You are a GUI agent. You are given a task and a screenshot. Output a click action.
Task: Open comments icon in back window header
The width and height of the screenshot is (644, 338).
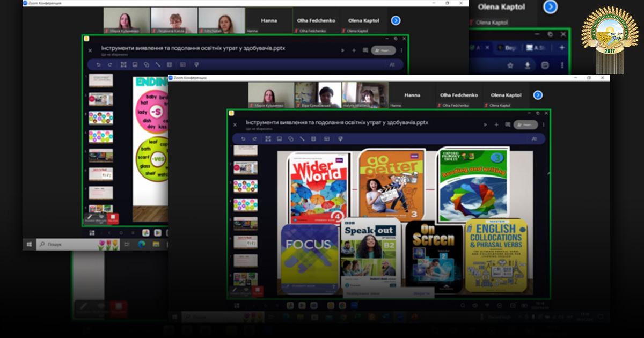coord(365,50)
